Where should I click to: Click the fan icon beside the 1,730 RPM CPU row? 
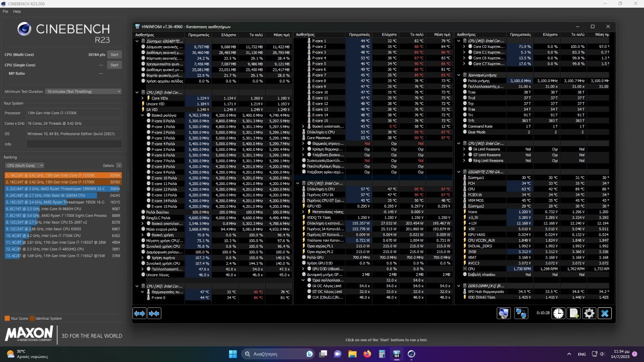click(x=465, y=269)
